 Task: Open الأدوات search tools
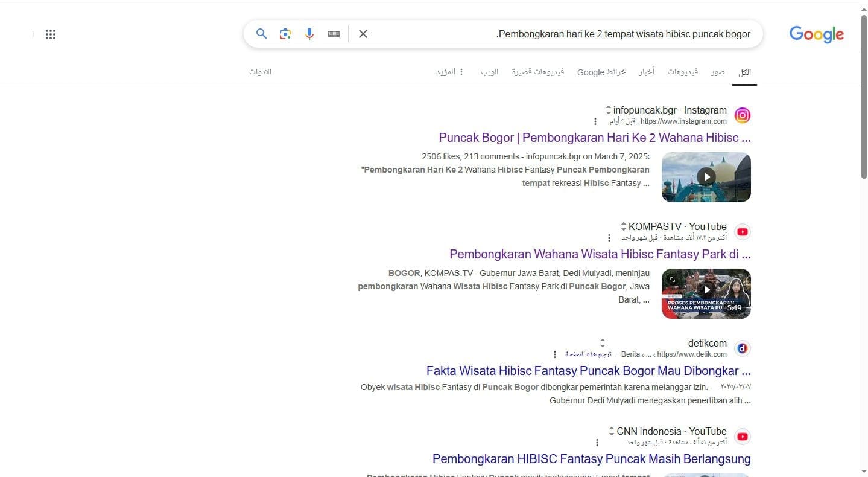point(260,72)
